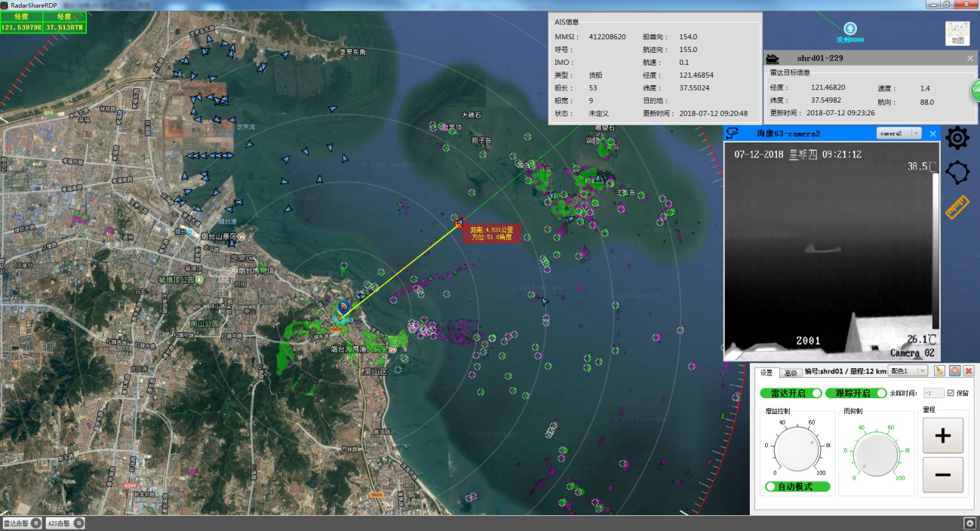Select the polygon area drawing tool
Screen dimensions: 980x531
coord(957,173)
